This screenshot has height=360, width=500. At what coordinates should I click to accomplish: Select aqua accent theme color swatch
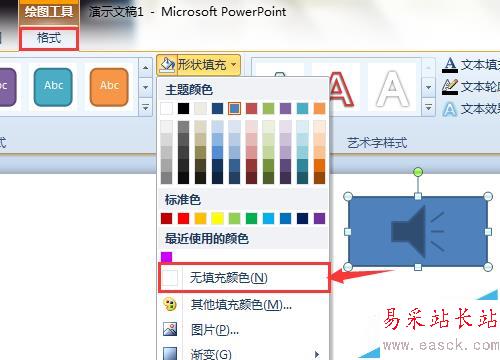[x=302, y=109]
